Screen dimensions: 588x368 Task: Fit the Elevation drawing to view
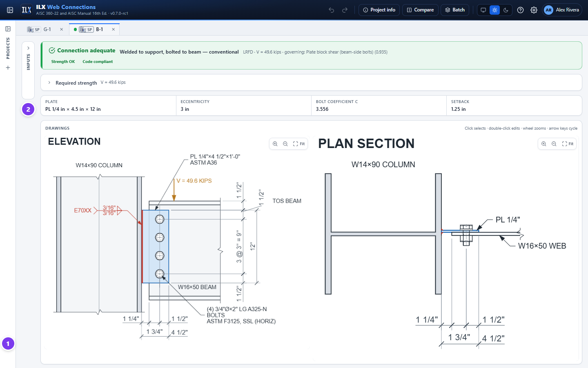click(x=299, y=144)
